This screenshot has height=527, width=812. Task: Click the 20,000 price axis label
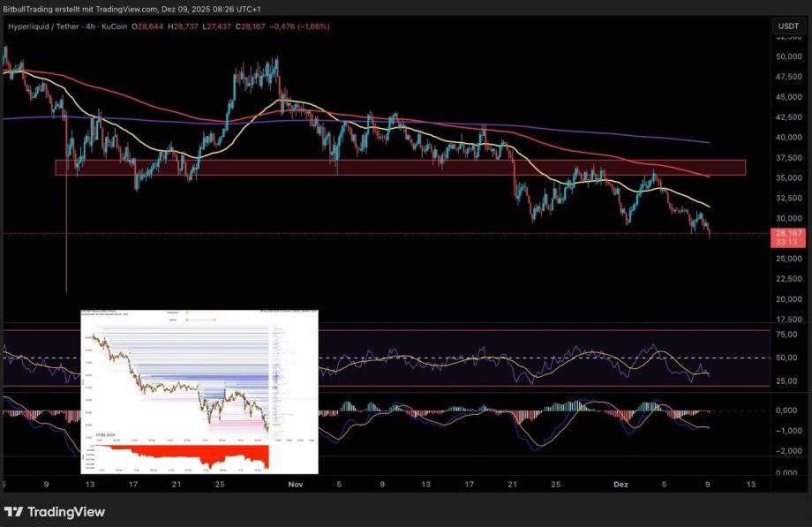pyautogui.click(x=787, y=300)
